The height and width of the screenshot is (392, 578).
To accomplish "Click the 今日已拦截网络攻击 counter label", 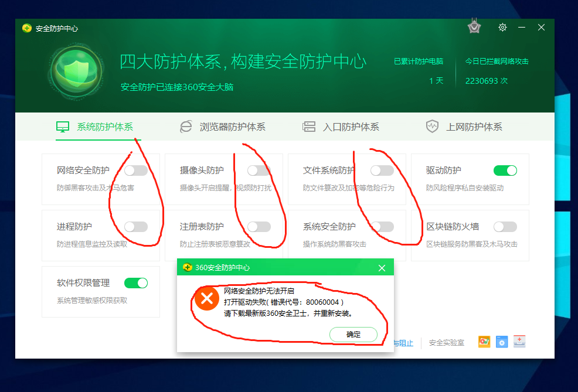I will 497,61.
